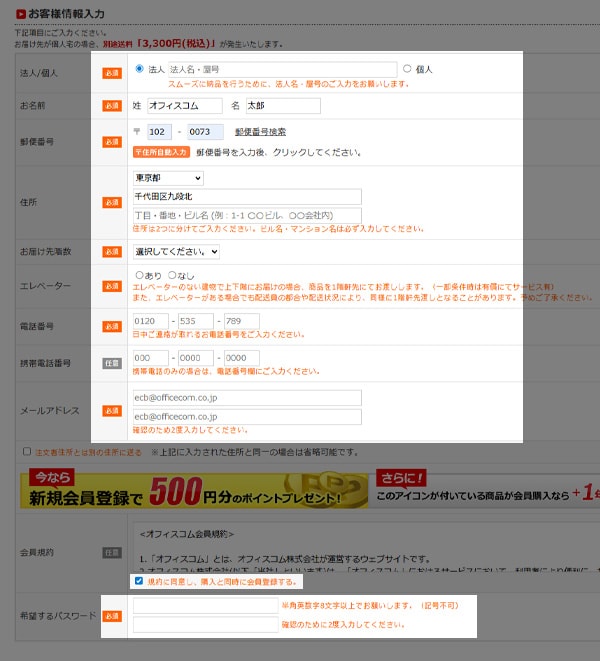
Task: Click the さらに! member purchase banner
Action: pos(488,489)
